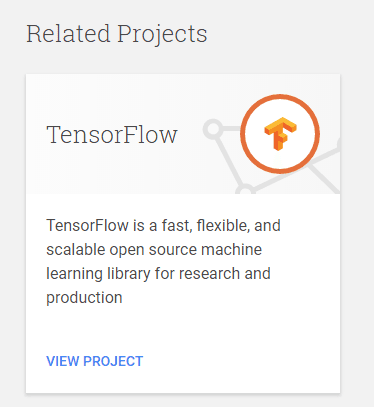Click the 'Related' word in the section heading

(68, 34)
